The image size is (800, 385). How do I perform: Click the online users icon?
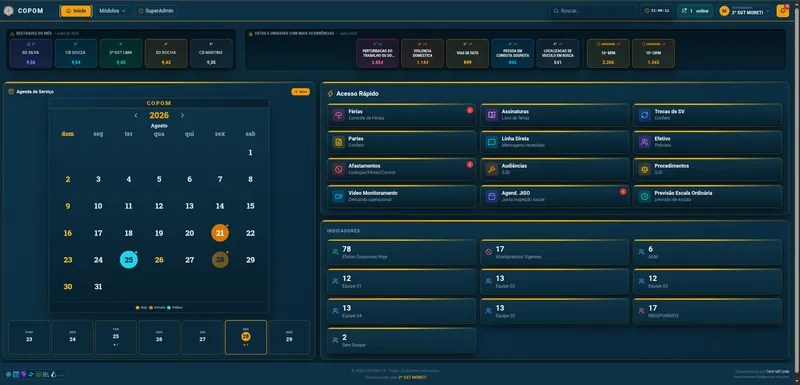pyautogui.click(x=684, y=11)
